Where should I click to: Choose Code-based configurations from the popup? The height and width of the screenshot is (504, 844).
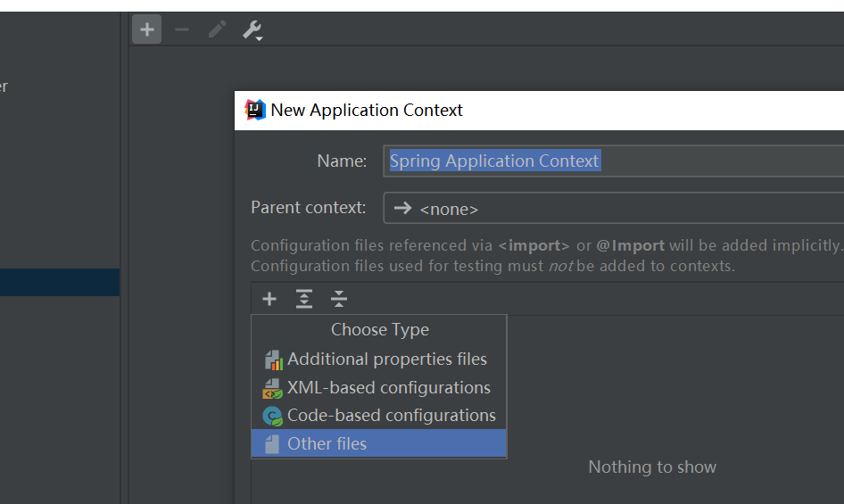tap(379, 416)
